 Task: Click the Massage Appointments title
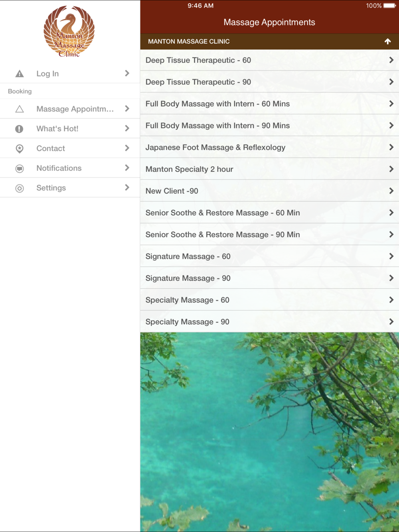coord(269,22)
